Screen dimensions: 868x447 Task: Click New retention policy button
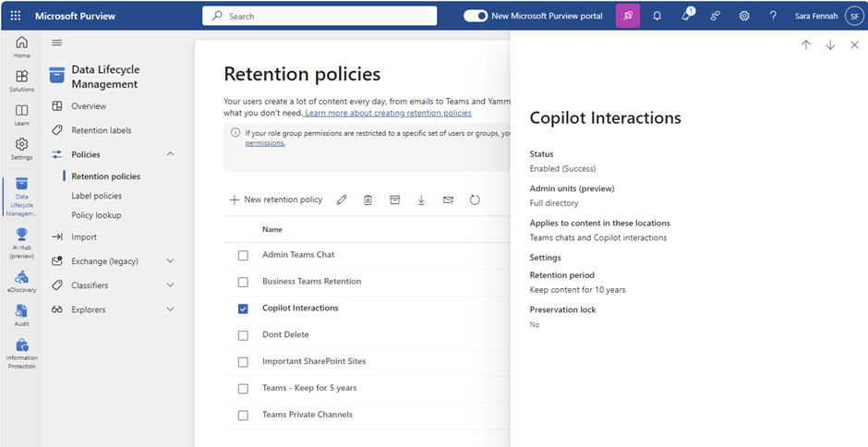[x=276, y=200]
